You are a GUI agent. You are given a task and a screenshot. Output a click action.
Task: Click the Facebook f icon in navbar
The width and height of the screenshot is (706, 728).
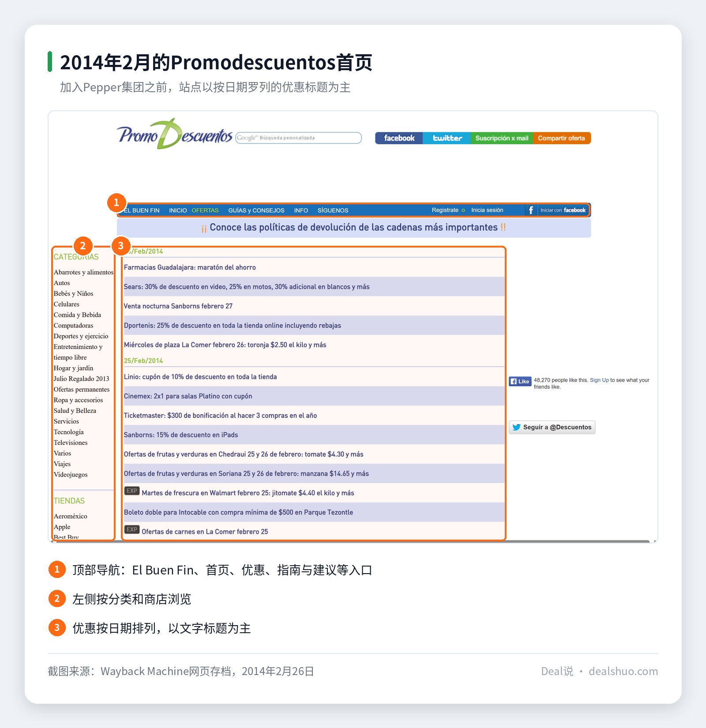(531, 210)
